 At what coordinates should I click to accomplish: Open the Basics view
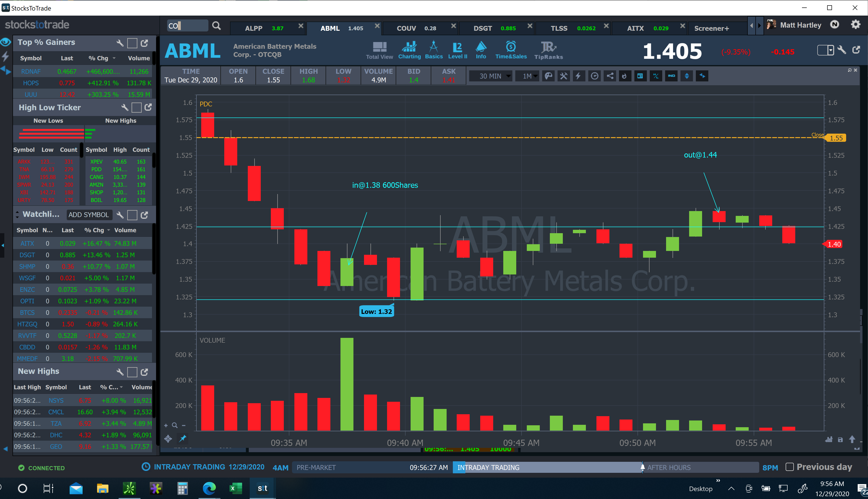(433, 50)
